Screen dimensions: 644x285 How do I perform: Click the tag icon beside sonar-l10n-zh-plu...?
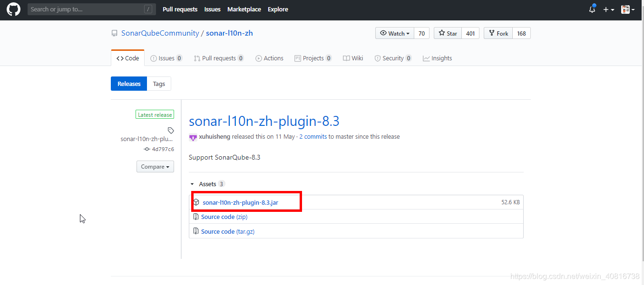[171, 130]
